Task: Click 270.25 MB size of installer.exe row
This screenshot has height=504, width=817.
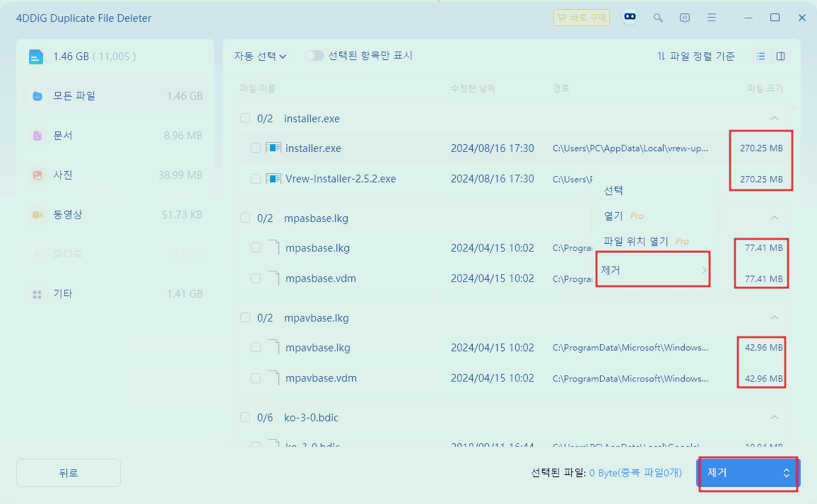Action: [761, 148]
